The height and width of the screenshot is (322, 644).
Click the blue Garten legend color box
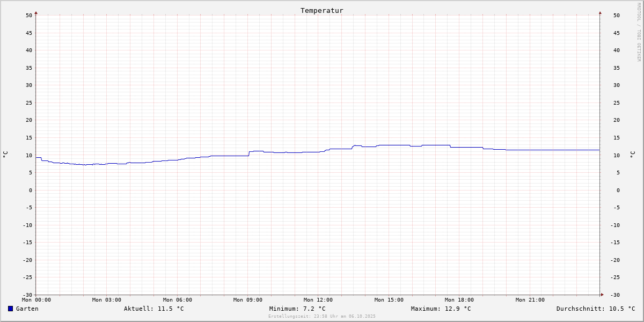(10, 309)
